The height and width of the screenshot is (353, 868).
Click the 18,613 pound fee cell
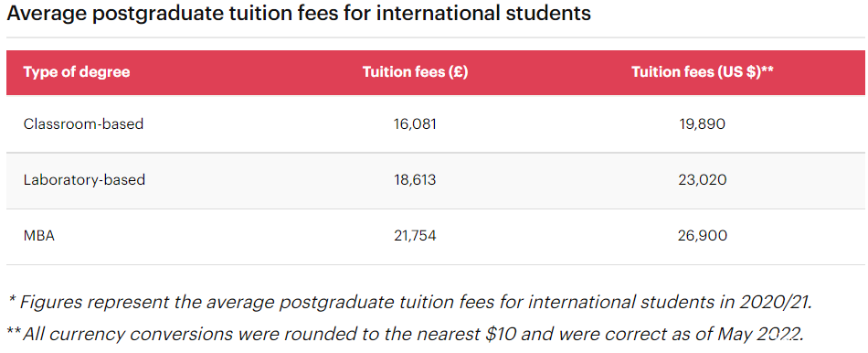415,180
